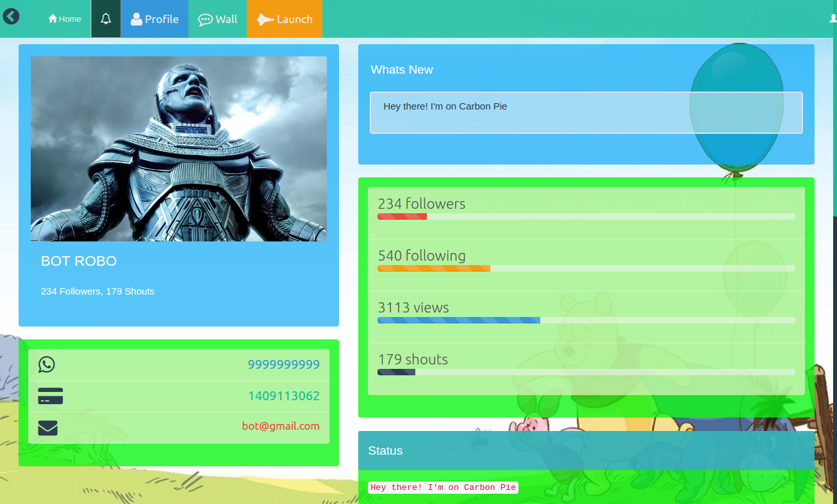This screenshot has width=837, height=504.
Task: Click the credit card icon
Action: (51, 396)
